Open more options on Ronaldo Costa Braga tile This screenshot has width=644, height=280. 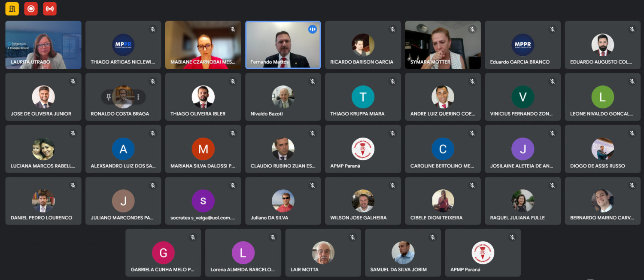click(138, 97)
